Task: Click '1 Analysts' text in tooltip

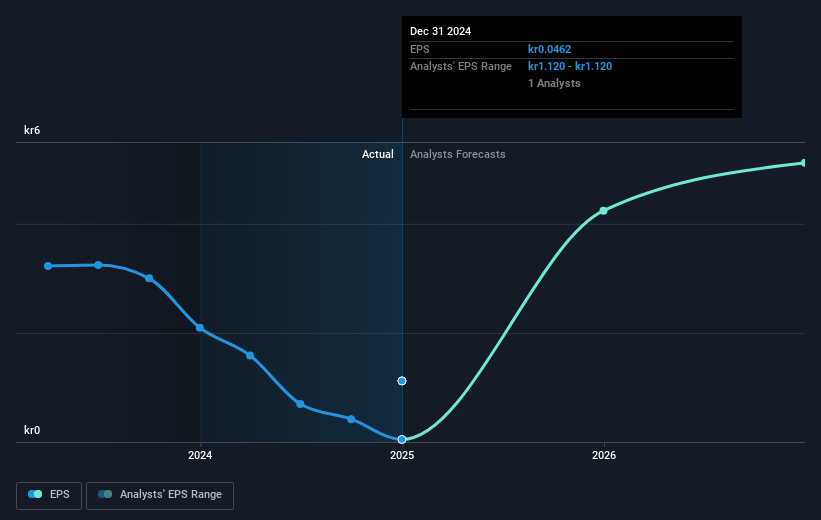Action: pyautogui.click(x=554, y=83)
